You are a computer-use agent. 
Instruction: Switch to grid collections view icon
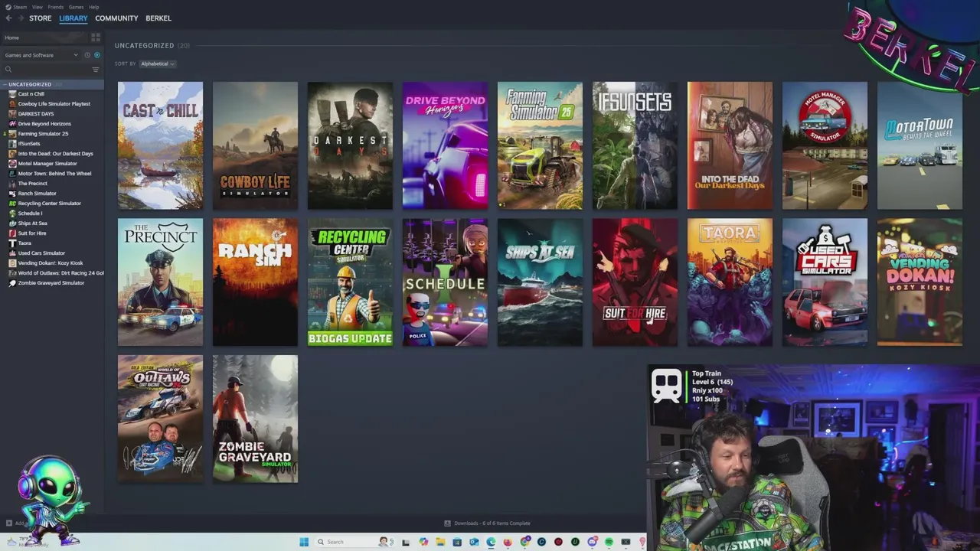click(96, 37)
